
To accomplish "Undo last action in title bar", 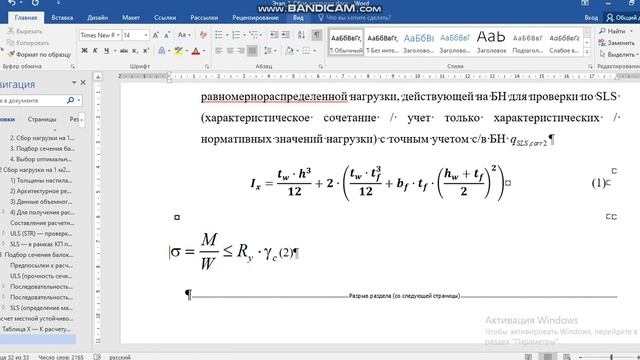I will point(12,3).
